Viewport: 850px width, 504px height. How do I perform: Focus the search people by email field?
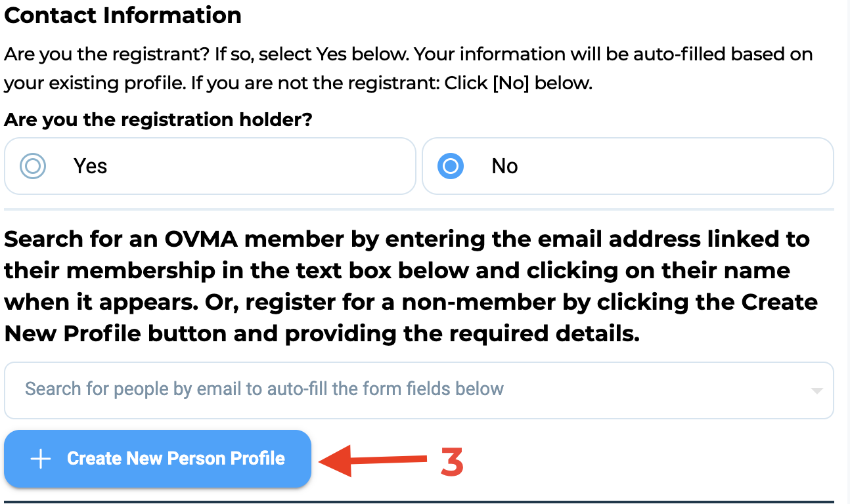[x=419, y=390]
